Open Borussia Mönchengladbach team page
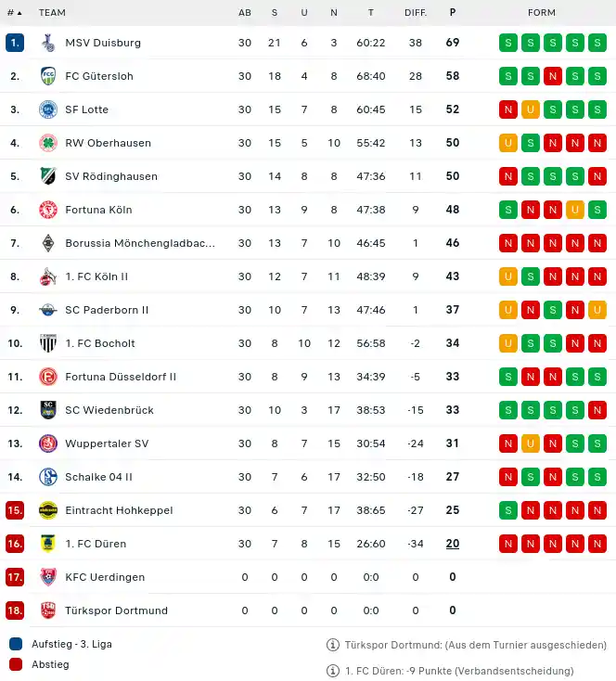The width and height of the screenshot is (616, 681). 140,243
